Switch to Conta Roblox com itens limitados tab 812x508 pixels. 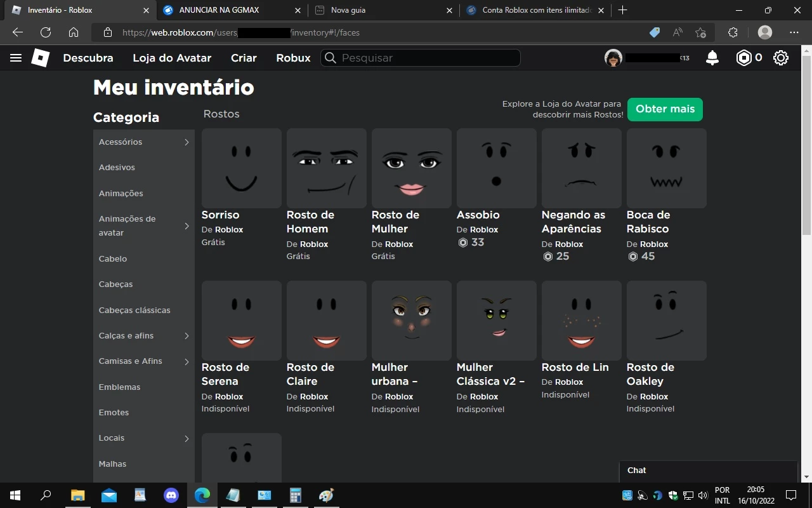(535, 10)
